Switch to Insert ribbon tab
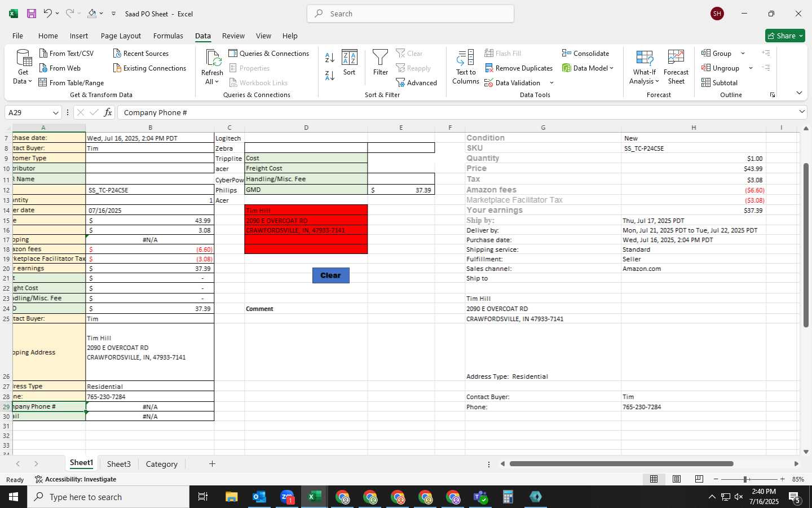Viewport: 812px width, 508px height. (79, 36)
